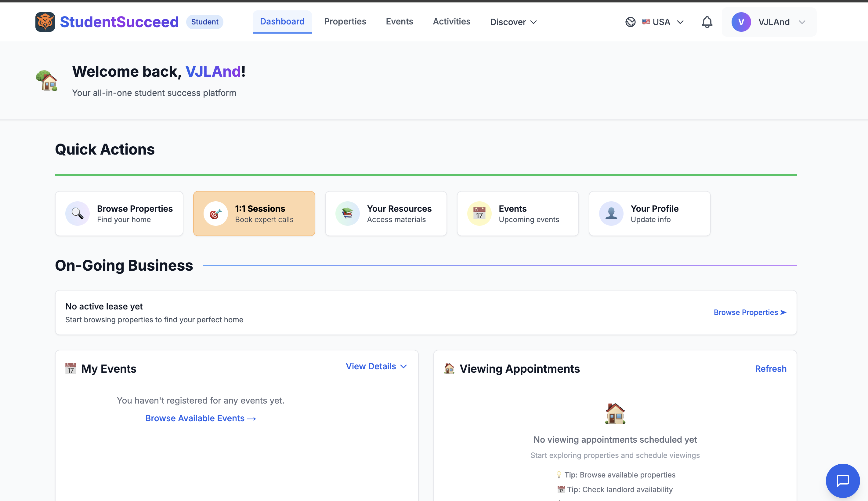Click the calendar icon on Events card

[x=479, y=213]
